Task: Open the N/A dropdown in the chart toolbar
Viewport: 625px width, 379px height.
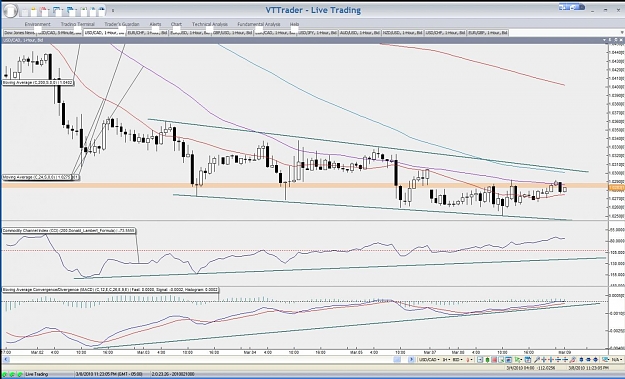Action: [x=617, y=360]
